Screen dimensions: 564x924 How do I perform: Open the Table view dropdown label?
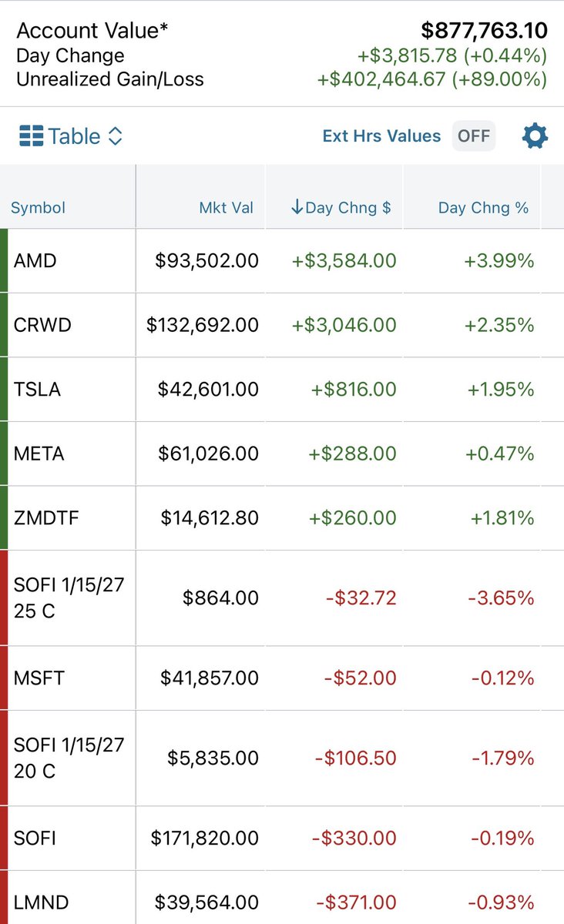click(x=74, y=136)
